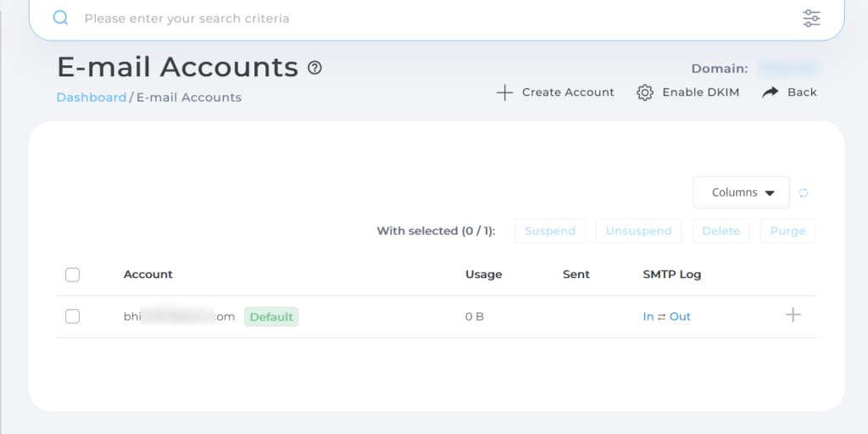Click the Purge button

(787, 231)
